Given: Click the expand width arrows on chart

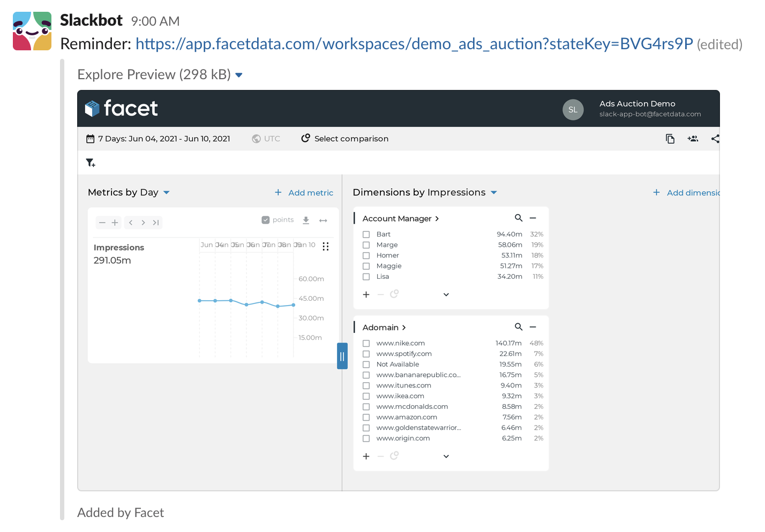Looking at the screenshot, I should [x=323, y=220].
